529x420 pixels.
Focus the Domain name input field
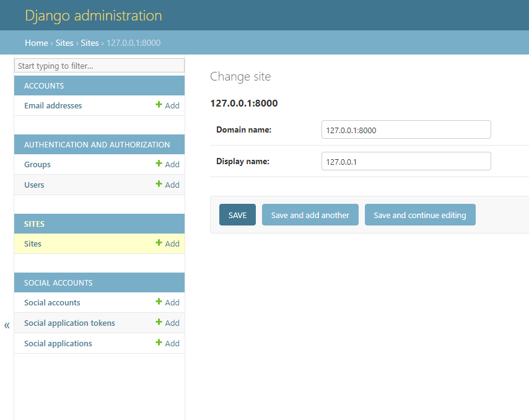[406, 130]
